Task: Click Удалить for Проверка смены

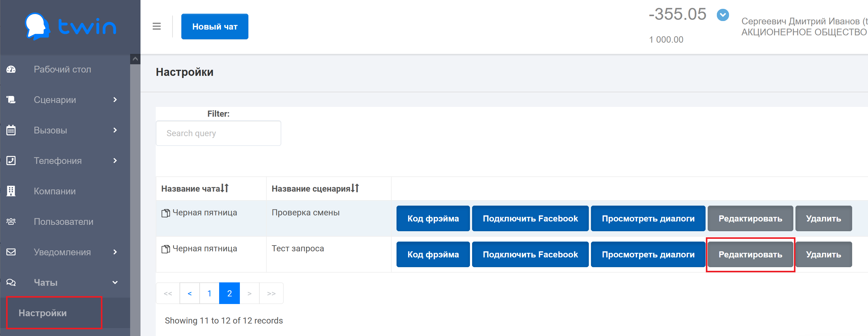Action: [824, 218]
